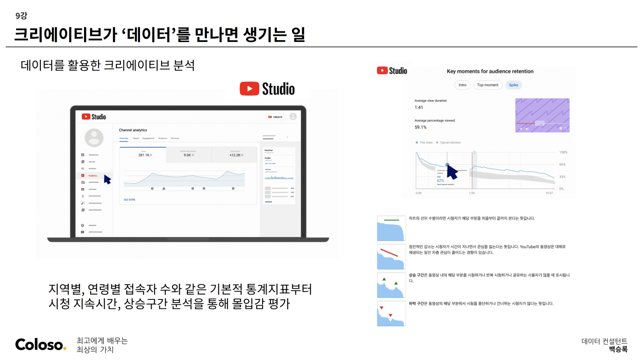This screenshot has width=644, height=362.
Task: Click the magic wand Customization icon
Action: [82, 203]
